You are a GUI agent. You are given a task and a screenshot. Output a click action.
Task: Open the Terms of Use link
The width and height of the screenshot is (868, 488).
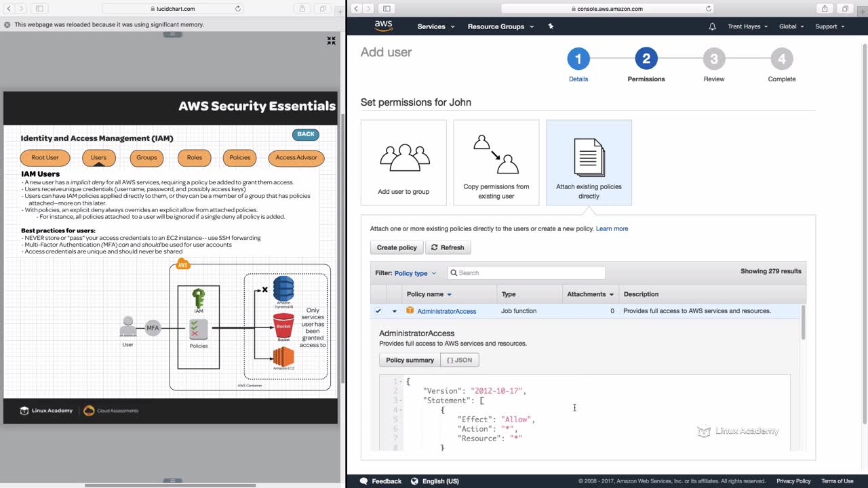coord(837,481)
